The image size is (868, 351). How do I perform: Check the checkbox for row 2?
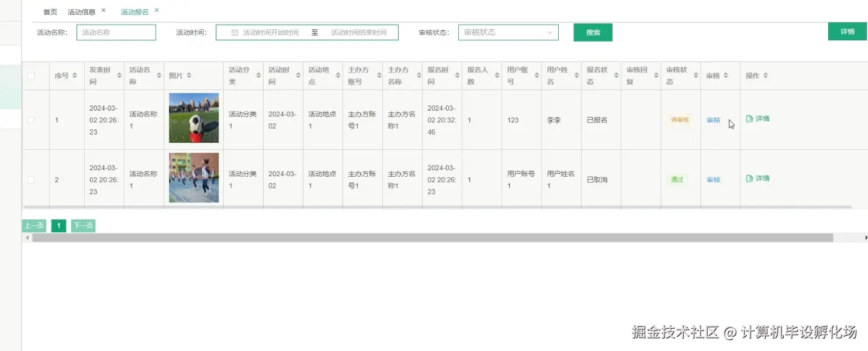pyautogui.click(x=31, y=180)
